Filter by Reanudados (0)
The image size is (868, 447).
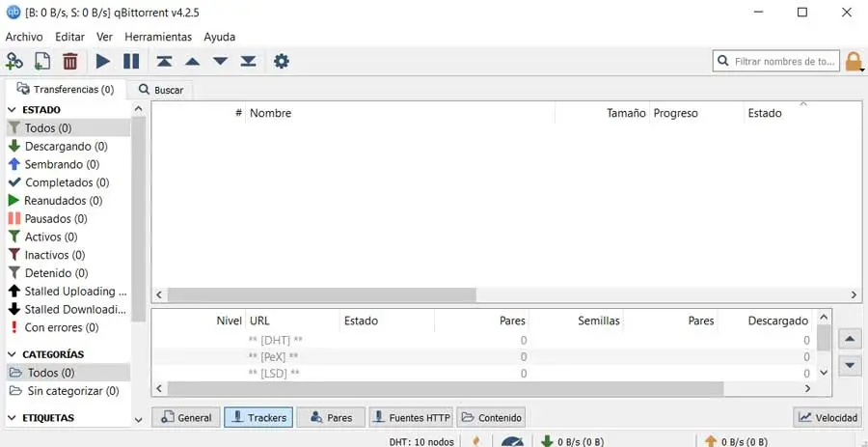tap(68, 201)
